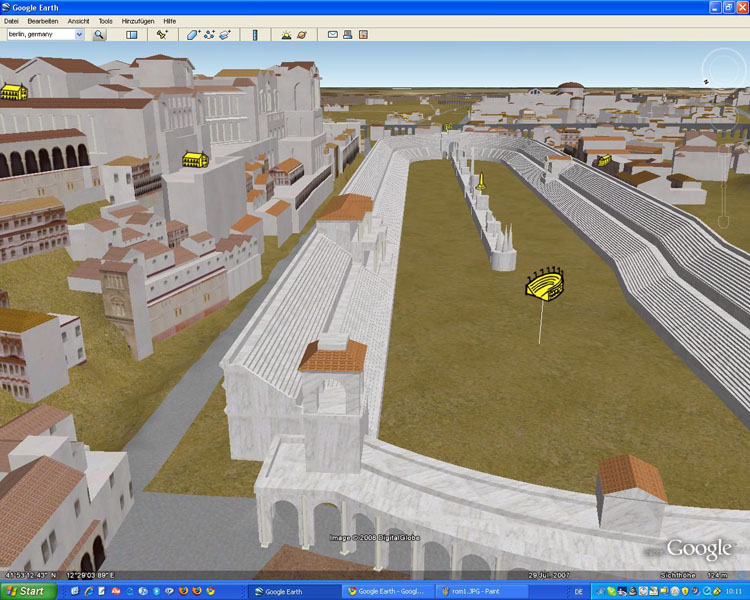
Task: Click the yellow building placemark at top left
Action: coord(14,91)
